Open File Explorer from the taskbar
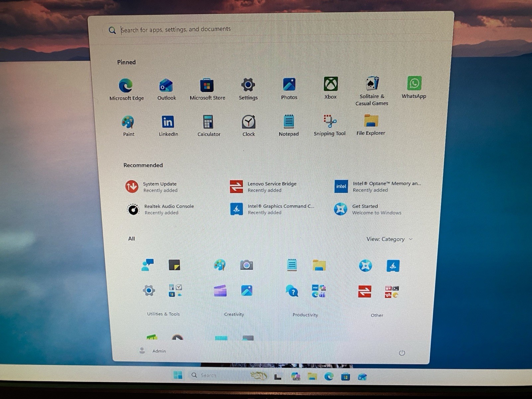The image size is (532, 399). pos(312,376)
